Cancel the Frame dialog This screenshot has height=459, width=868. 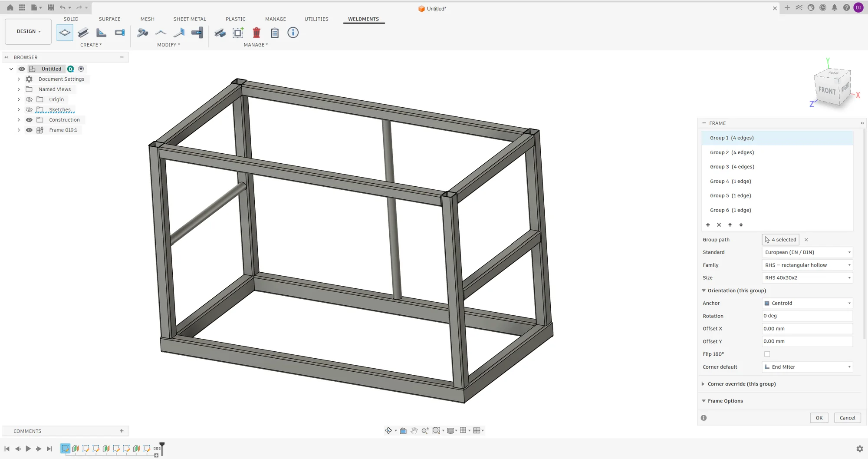(x=847, y=418)
